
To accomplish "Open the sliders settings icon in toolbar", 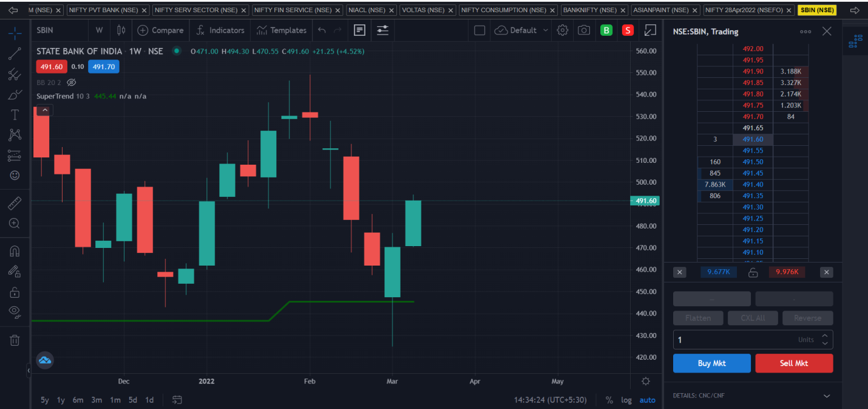I will 382,30.
